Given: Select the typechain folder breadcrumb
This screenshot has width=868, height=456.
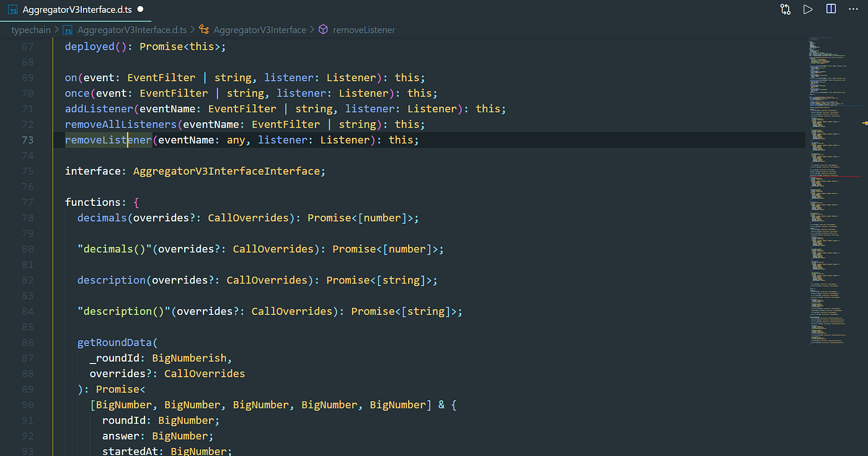Looking at the screenshot, I should tap(31, 30).
